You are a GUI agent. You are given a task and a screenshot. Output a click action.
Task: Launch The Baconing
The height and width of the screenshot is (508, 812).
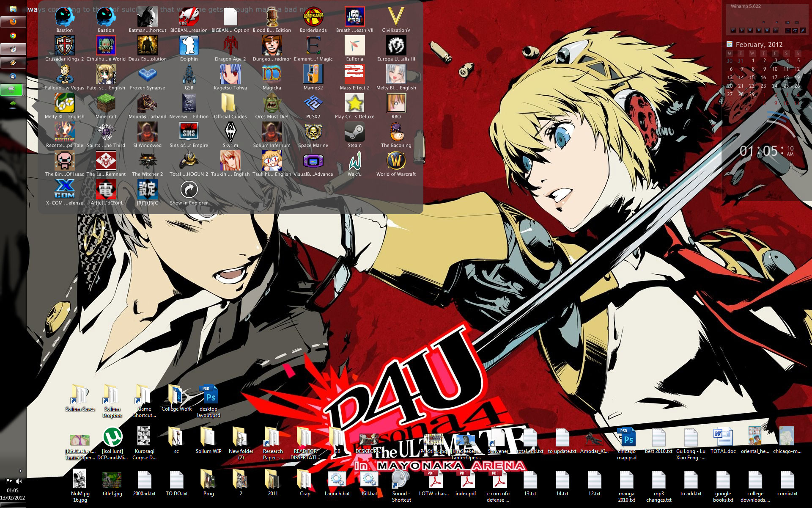point(396,135)
